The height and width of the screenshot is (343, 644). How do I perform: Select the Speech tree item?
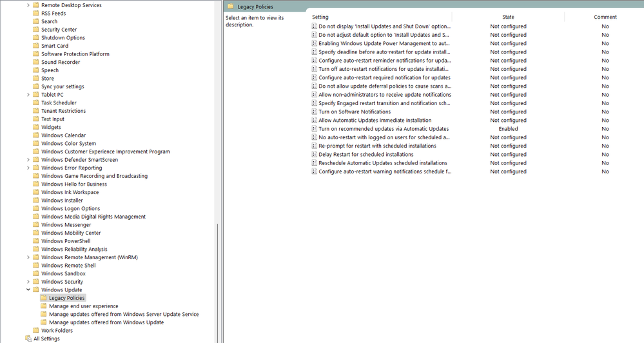point(50,70)
